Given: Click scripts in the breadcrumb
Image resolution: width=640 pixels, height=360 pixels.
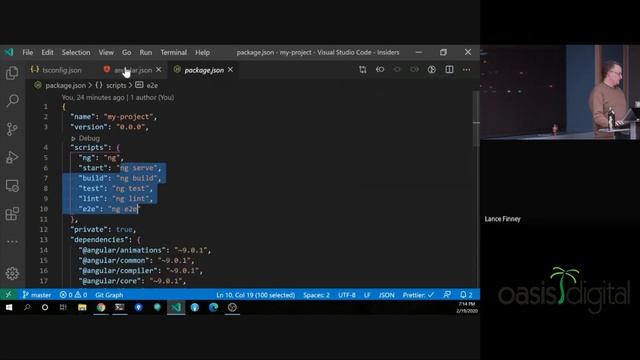Looking at the screenshot, I should pyautogui.click(x=116, y=85).
